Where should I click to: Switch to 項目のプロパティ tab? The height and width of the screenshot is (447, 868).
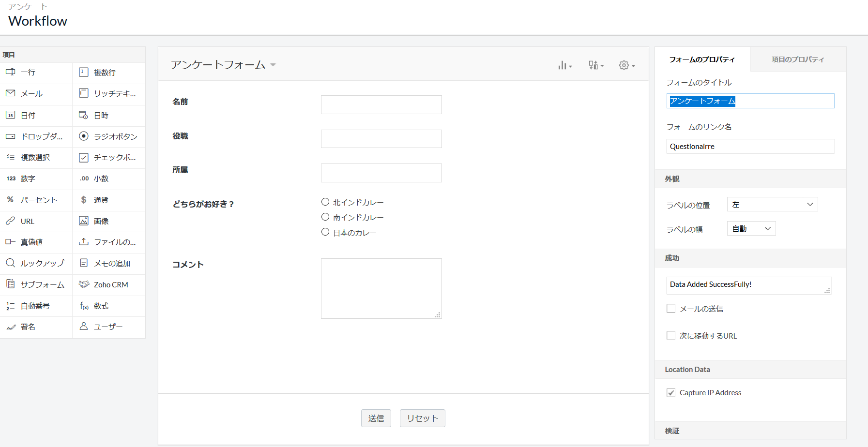click(x=797, y=60)
